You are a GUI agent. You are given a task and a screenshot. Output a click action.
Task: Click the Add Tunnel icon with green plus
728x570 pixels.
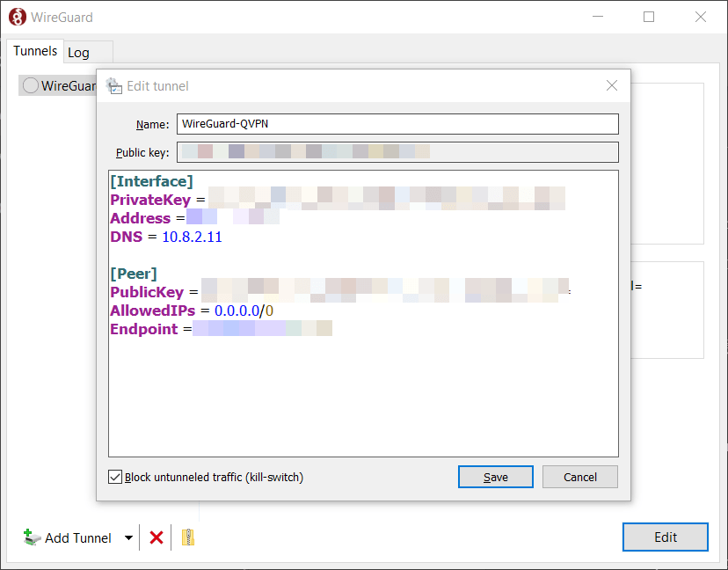point(32,537)
